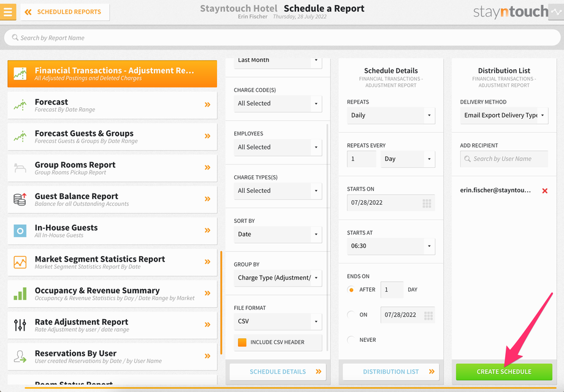The image size is (564, 392).
Task: Toggle Include CSV Header checkbox
Action: (x=242, y=342)
